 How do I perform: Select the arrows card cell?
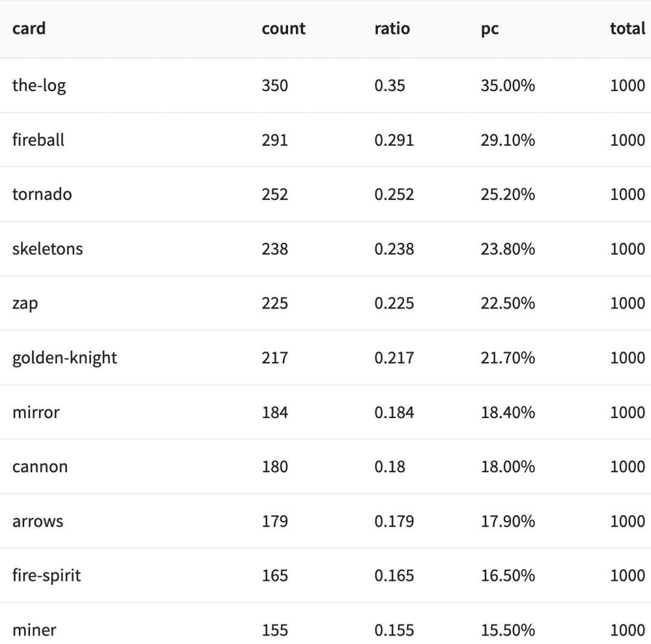[37, 521]
